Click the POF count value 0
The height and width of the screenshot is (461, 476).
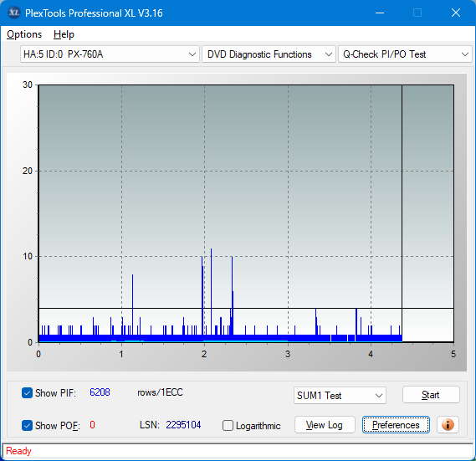(x=92, y=424)
